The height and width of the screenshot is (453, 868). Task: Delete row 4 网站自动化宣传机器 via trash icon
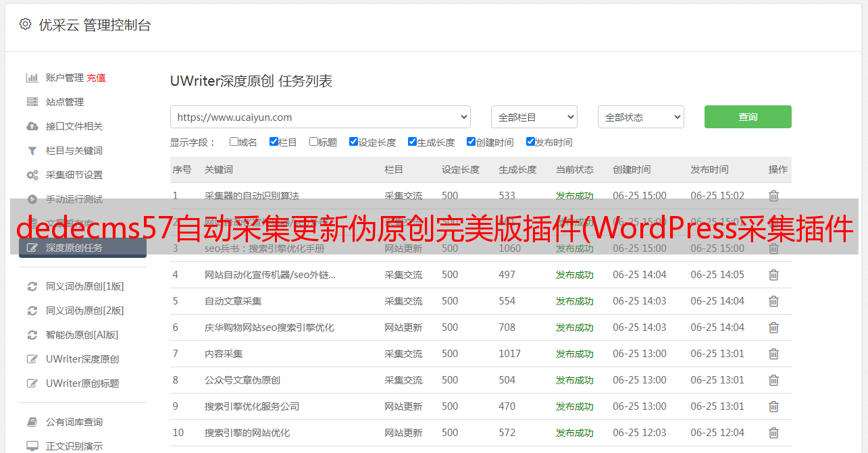[x=773, y=275]
